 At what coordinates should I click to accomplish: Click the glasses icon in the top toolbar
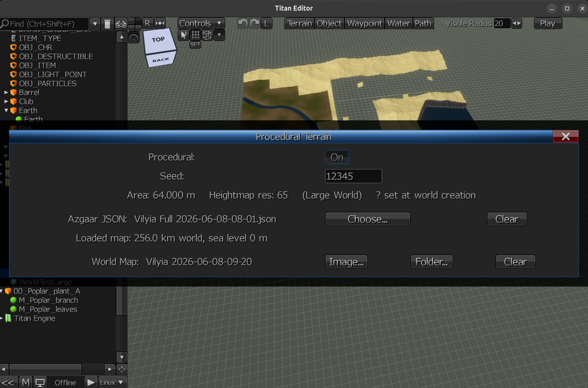(x=121, y=23)
